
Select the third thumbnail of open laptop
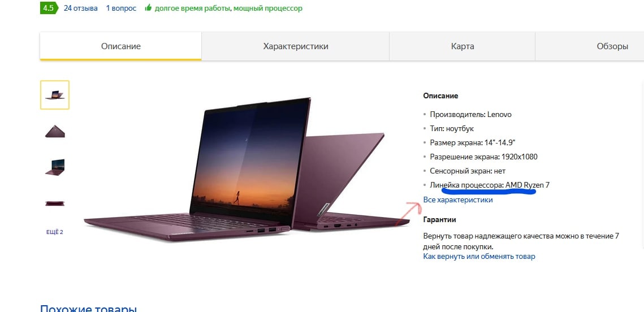(x=55, y=167)
